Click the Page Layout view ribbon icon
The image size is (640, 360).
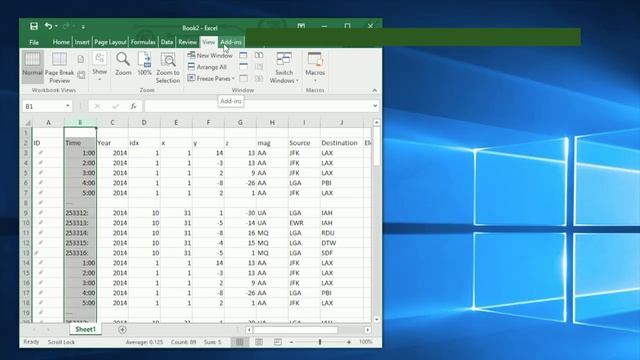coord(81,59)
